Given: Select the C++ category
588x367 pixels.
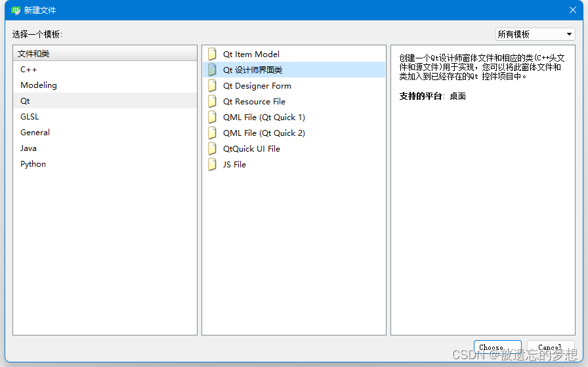Looking at the screenshot, I should pos(104,70).
